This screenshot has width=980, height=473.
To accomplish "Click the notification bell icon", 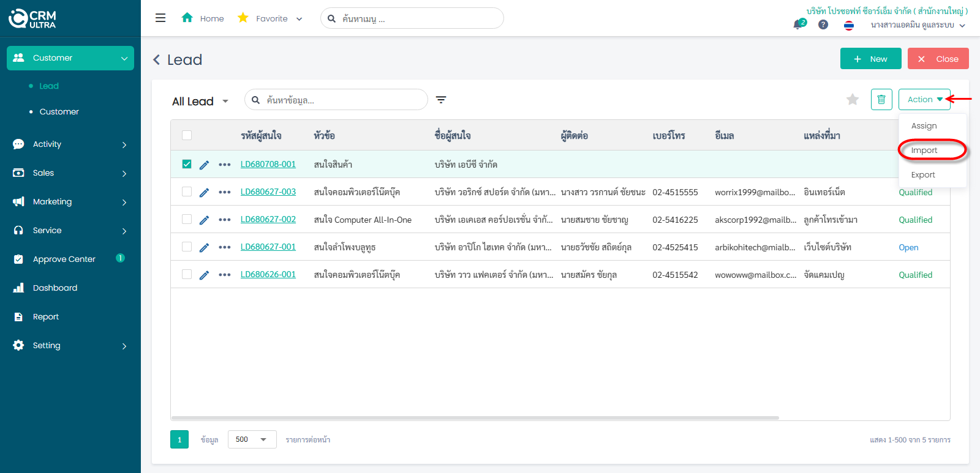I will point(797,24).
